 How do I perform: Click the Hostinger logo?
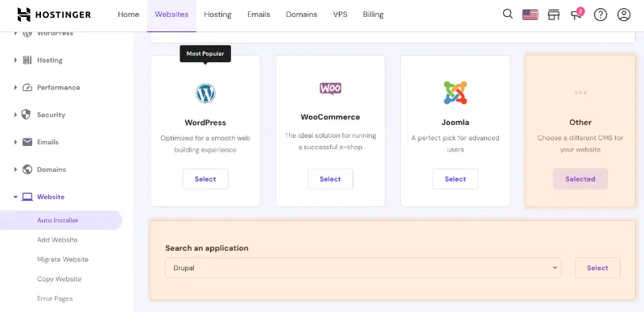(x=54, y=15)
